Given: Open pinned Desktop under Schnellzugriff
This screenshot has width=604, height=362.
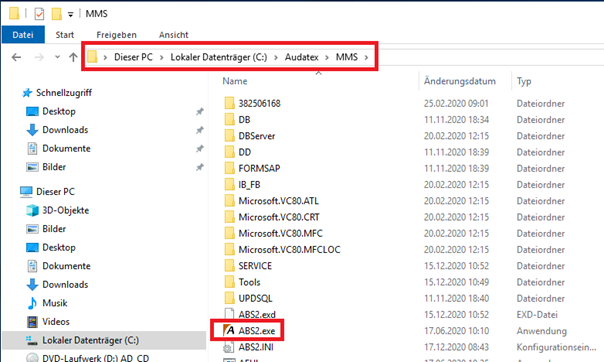Looking at the screenshot, I should click(59, 111).
